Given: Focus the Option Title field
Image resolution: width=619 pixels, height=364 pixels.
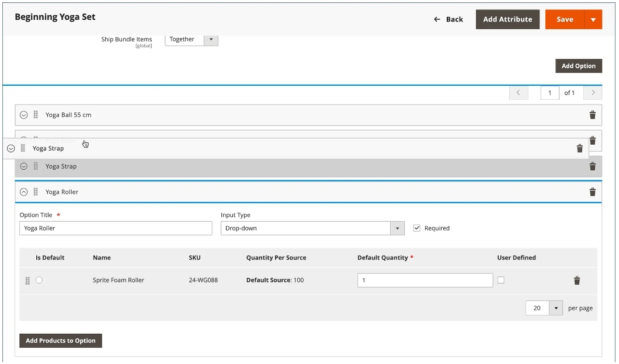Looking at the screenshot, I should (116, 228).
